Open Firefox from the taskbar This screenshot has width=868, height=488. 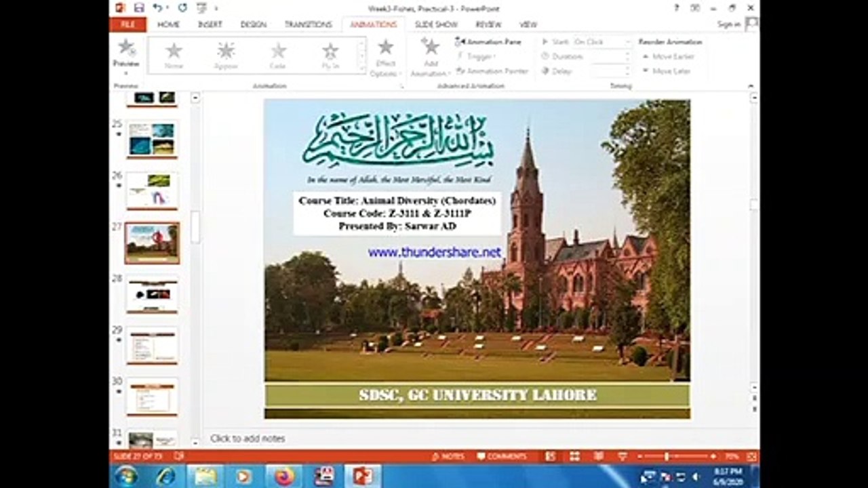(283, 476)
